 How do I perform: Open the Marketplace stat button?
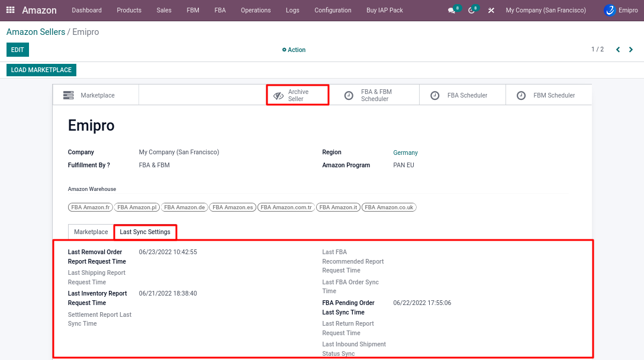tap(96, 95)
